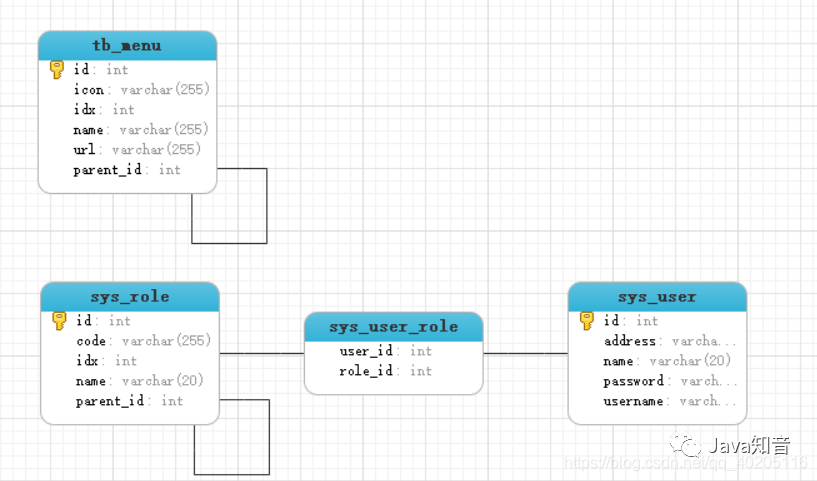Image resolution: width=817 pixels, height=481 pixels.
Task: Click the sys_role self-referencing relation line
Action: tap(269, 437)
